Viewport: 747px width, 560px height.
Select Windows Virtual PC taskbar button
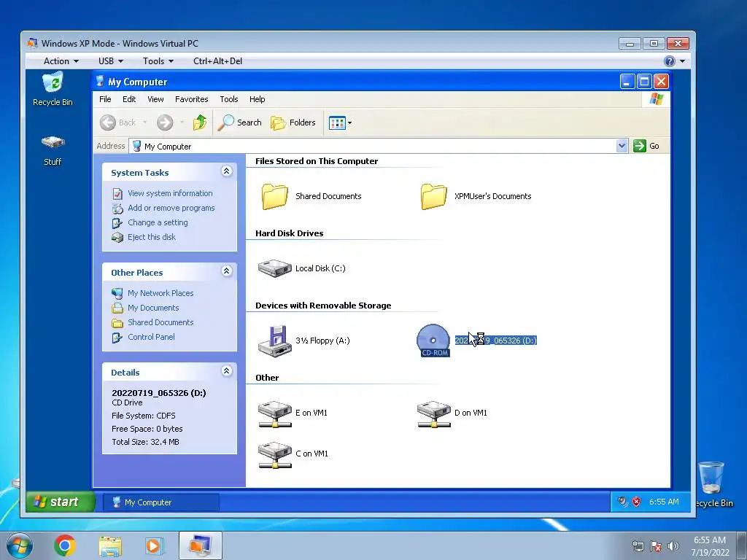point(201,545)
